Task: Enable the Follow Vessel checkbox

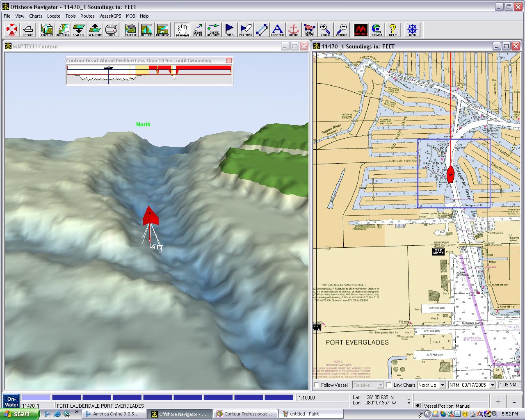Action: click(x=317, y=385)
